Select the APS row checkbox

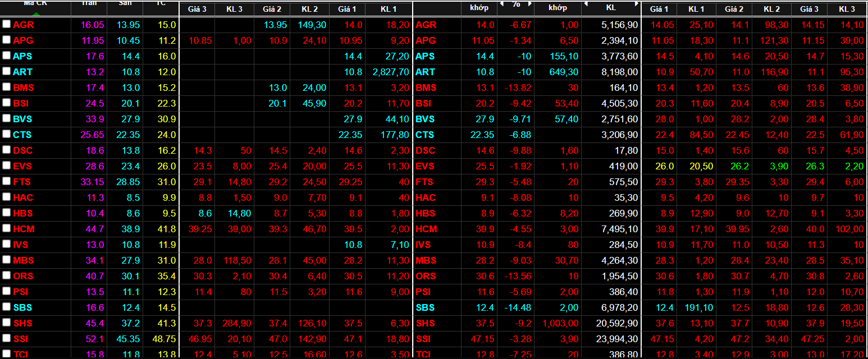pos(6,56)
